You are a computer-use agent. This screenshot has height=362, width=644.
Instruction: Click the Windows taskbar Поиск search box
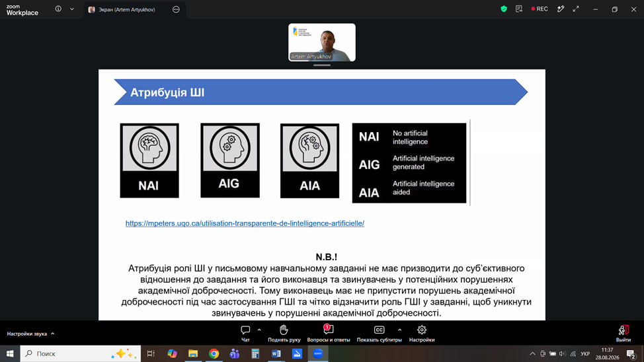pyautogui.click(x=81, y=353)
